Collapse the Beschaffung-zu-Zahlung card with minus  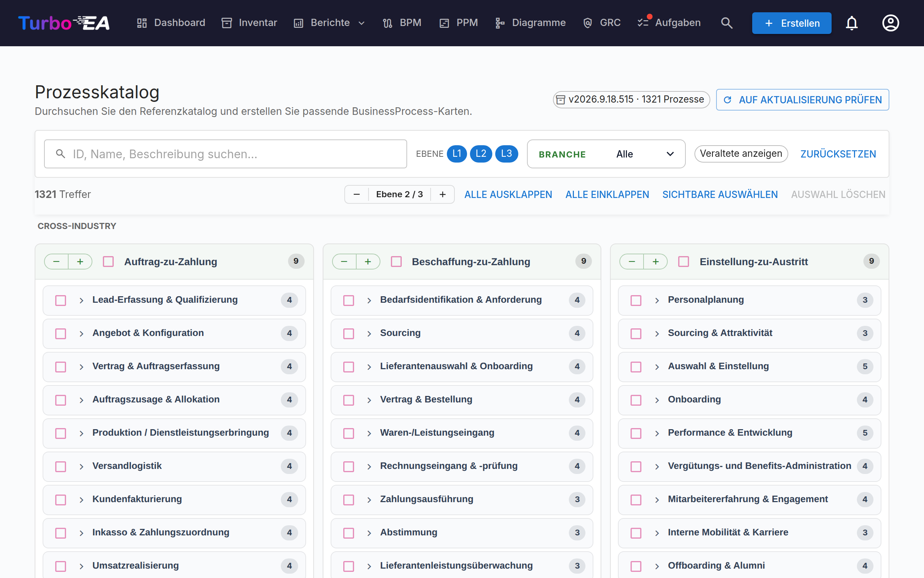click(344, 262)
